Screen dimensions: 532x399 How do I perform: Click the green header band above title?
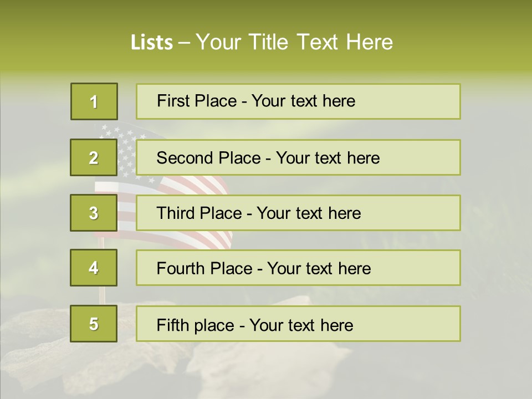click(266, 12)
